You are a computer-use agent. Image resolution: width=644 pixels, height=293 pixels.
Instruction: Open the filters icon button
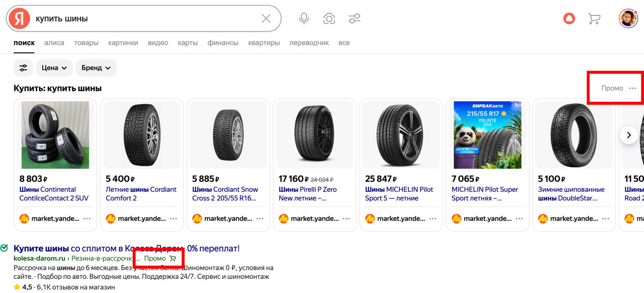click(23, 68)
